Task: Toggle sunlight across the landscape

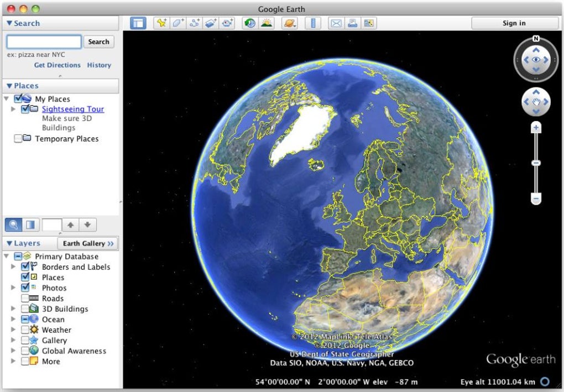Action: point(267,23)
